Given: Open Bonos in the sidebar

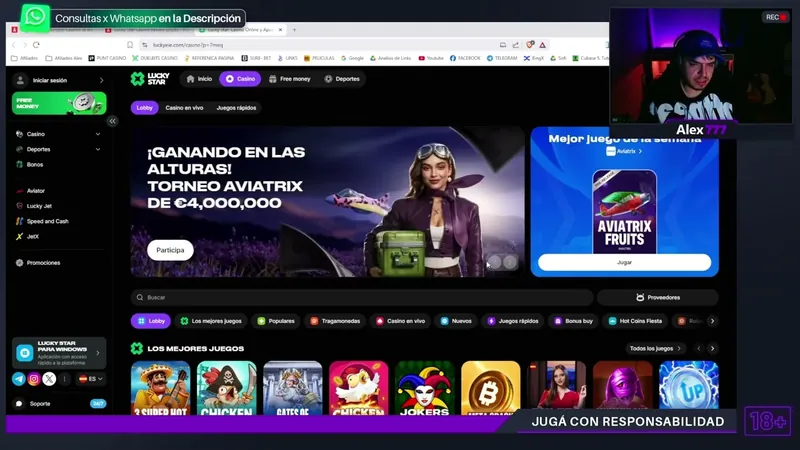Looking at the screenshot, I should tap(35, 165).
